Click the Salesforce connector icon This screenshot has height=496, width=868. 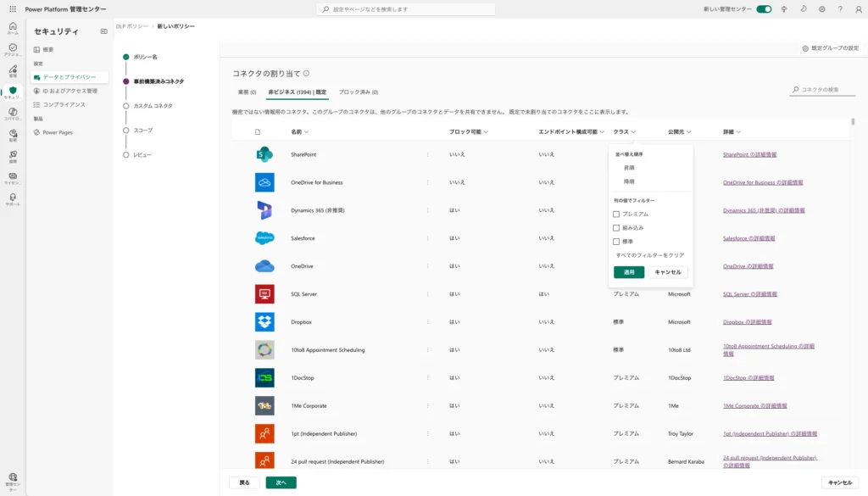pyautogui.click(x=264, y=238)
